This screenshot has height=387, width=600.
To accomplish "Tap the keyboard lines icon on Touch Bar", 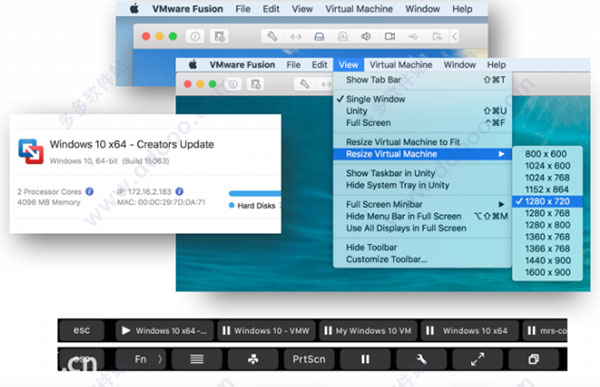I will (x=197, y=359).
